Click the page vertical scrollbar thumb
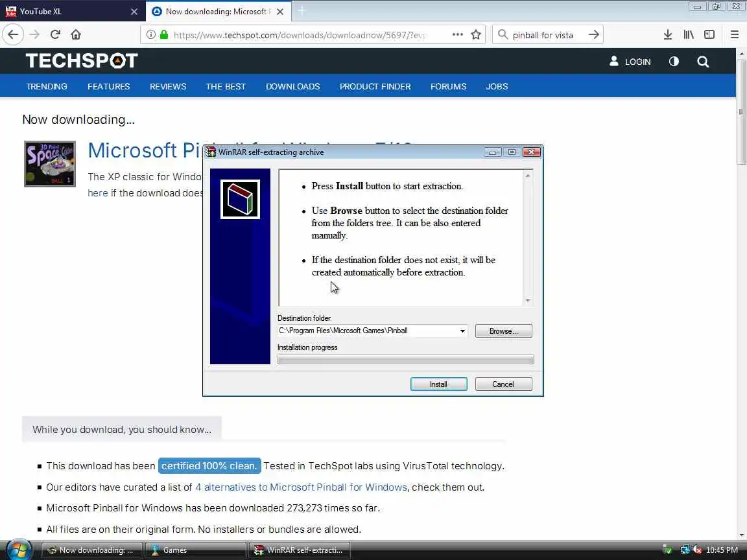The width and height of the screenshot is (747, 560). tap(741, 112)
